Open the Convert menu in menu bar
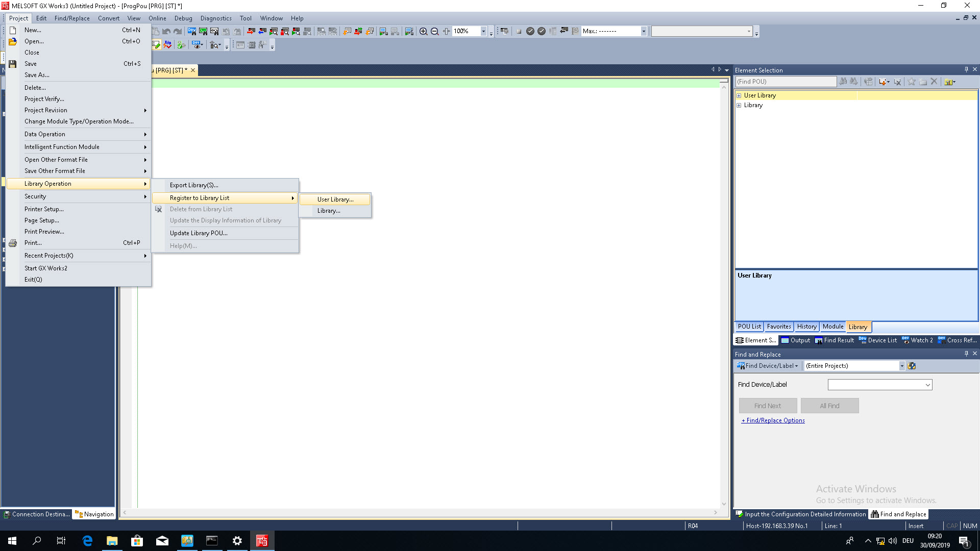 point(109,18)
